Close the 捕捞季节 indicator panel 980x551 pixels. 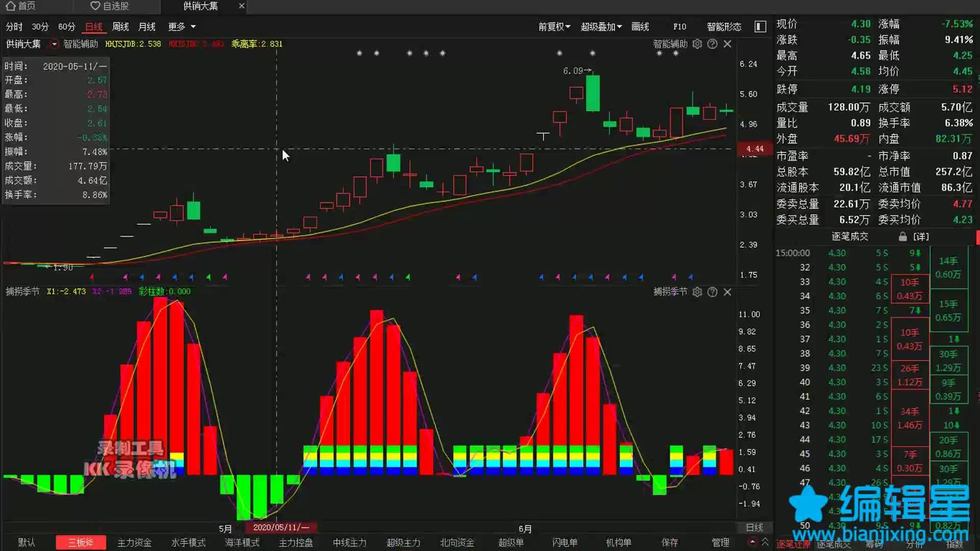click(727, 292)
